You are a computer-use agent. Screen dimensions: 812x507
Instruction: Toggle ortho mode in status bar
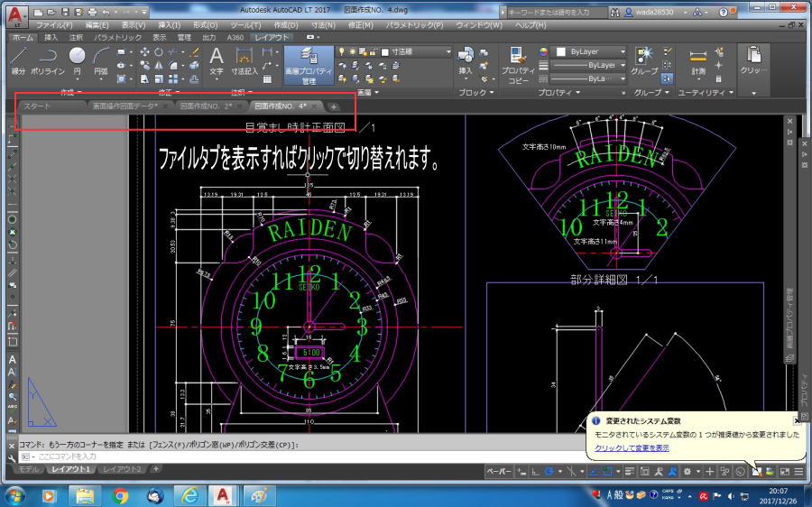(x=535, y=471)
